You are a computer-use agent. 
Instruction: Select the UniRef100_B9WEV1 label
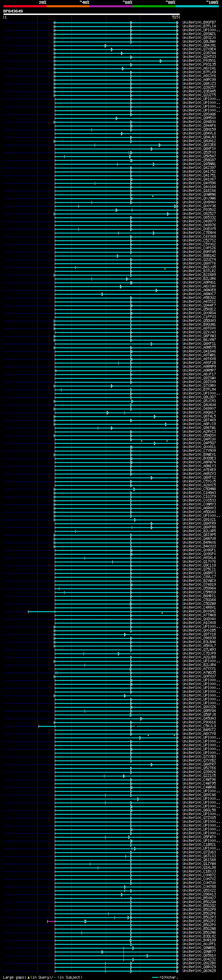click(199, 454)
